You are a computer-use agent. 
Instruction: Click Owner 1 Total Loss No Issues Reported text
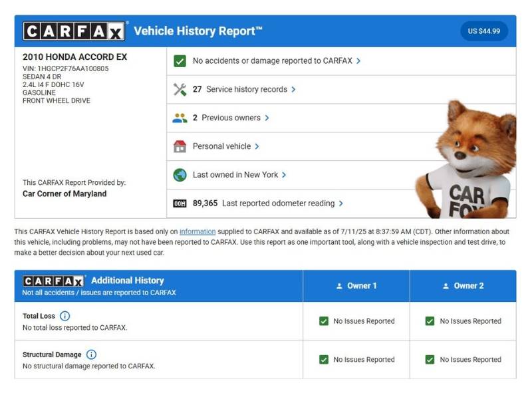pyautogui.click(x=364, y=321)
